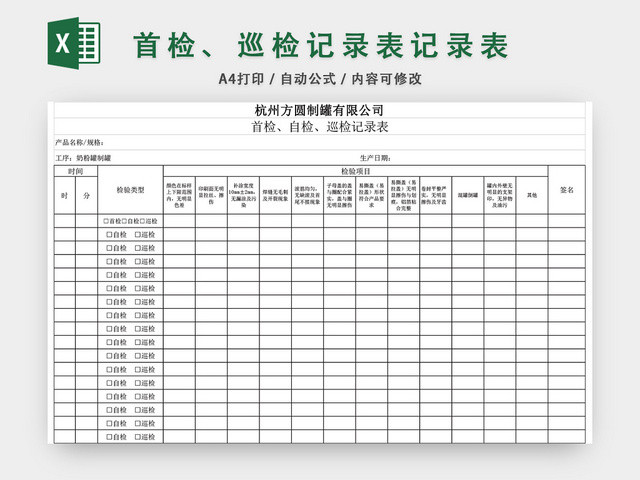Select header 卷封平整严实
This screenshot has height=480, width=640.
(436, 196)
